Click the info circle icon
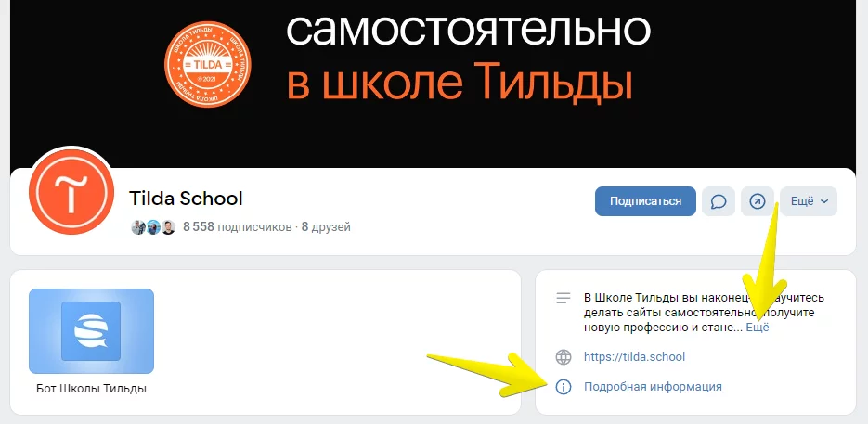 point(563,386)
